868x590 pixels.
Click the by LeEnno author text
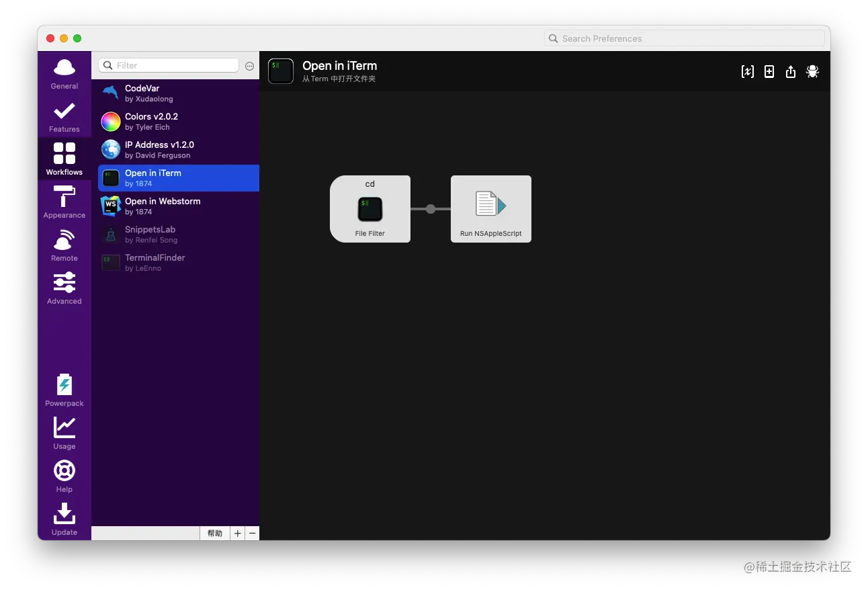point(143,268)
